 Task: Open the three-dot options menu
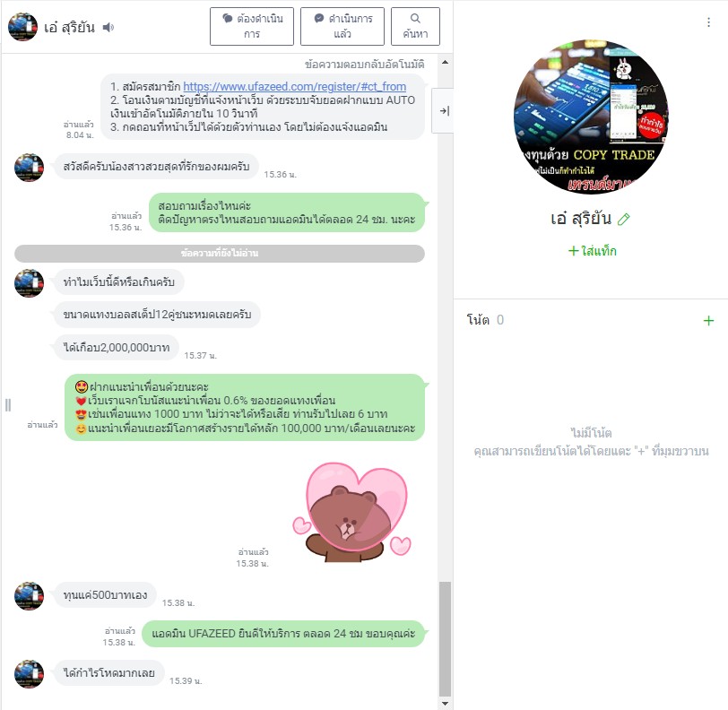click(708, 22)
